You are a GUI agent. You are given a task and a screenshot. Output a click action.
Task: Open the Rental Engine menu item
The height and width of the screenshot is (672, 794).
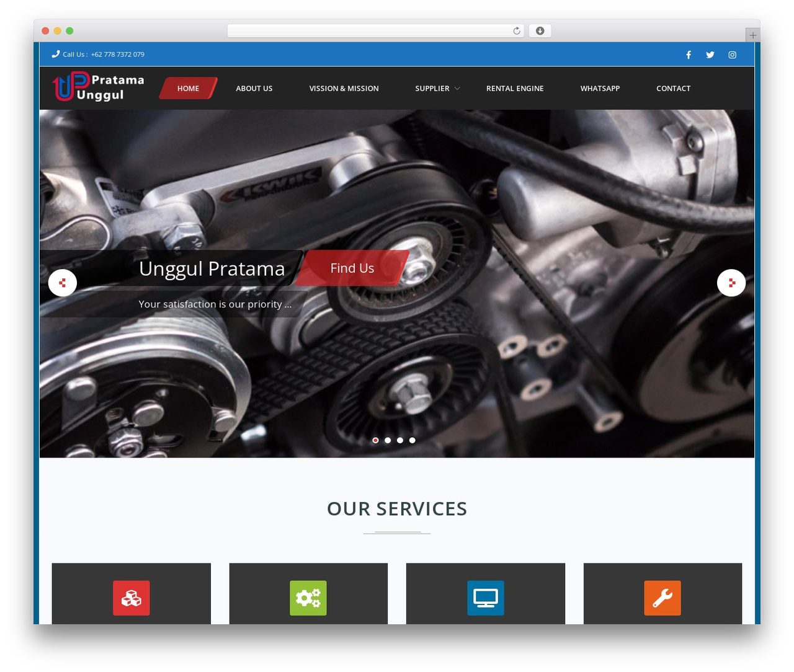coord(515,88)
